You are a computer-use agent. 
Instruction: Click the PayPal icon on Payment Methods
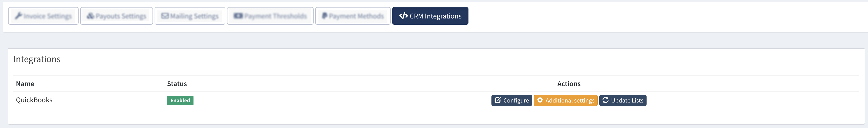324,16
